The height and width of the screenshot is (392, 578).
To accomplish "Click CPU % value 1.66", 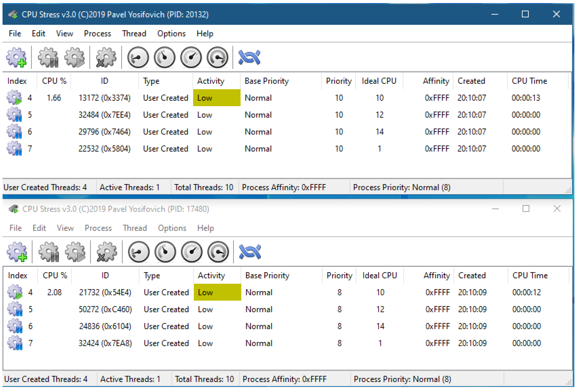I will (54, 98).
